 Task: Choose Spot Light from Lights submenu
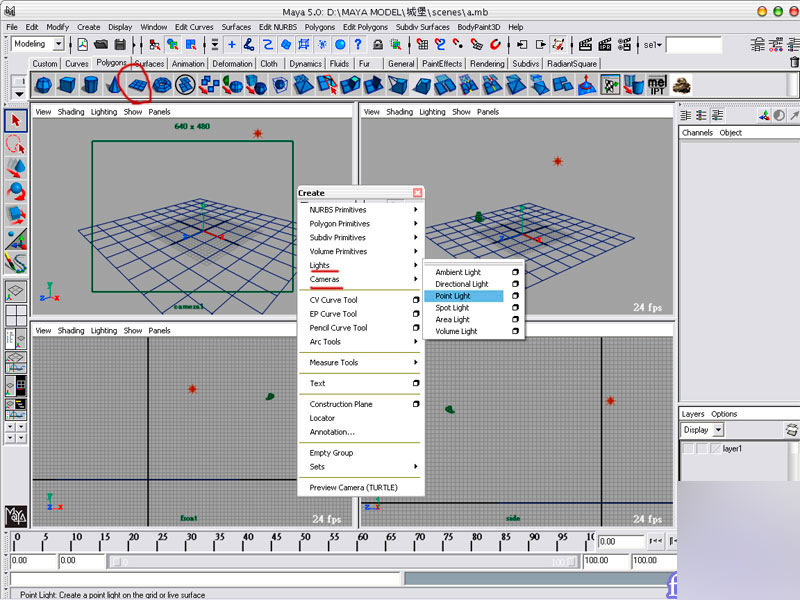click(452, 308)
